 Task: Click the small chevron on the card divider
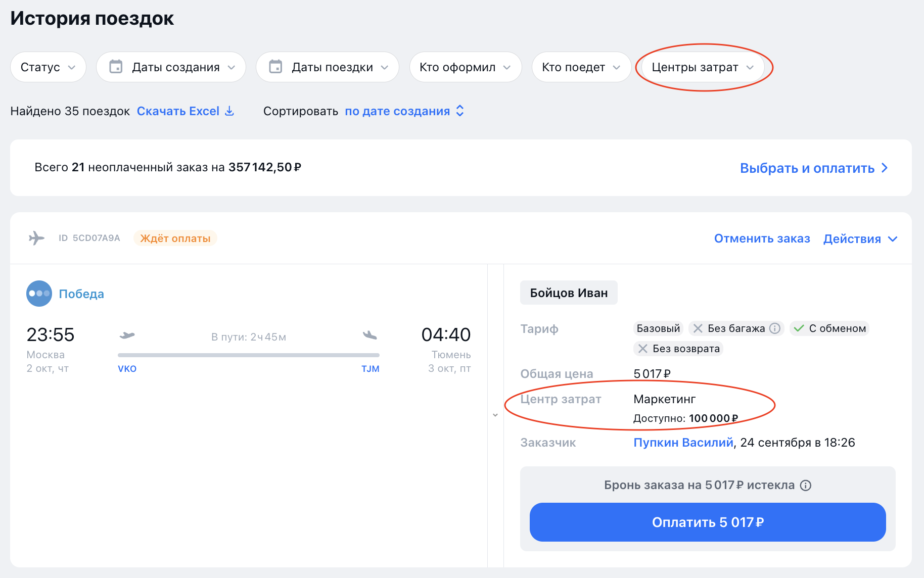click(495, 415)
